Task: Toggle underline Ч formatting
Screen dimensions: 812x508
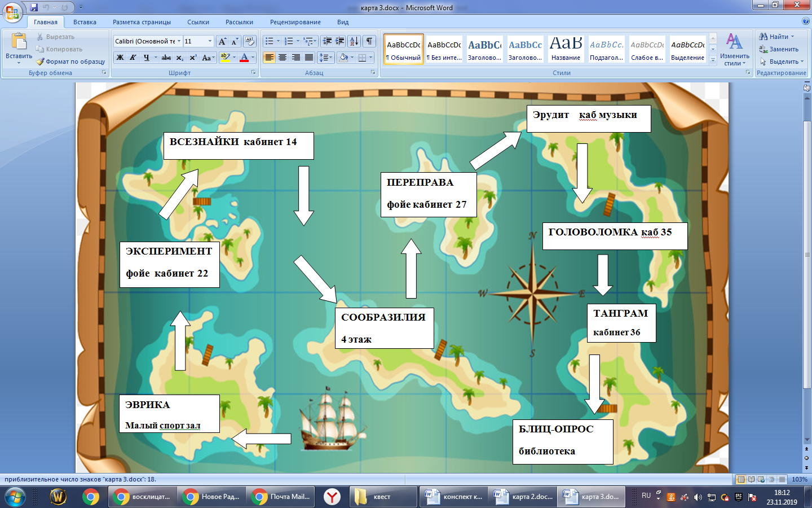Action: (147, 58)
